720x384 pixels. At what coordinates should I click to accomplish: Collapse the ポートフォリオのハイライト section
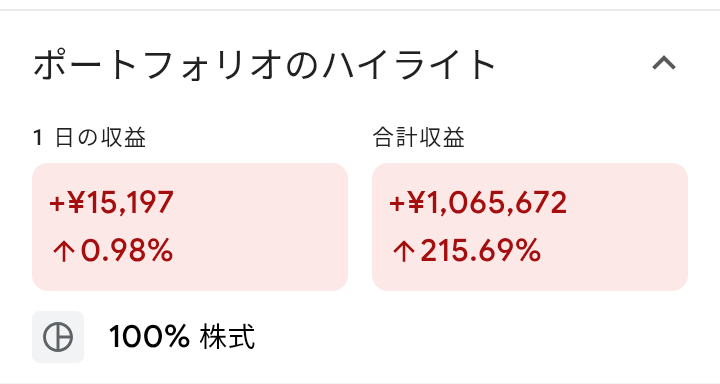click(x=664, y=63)
